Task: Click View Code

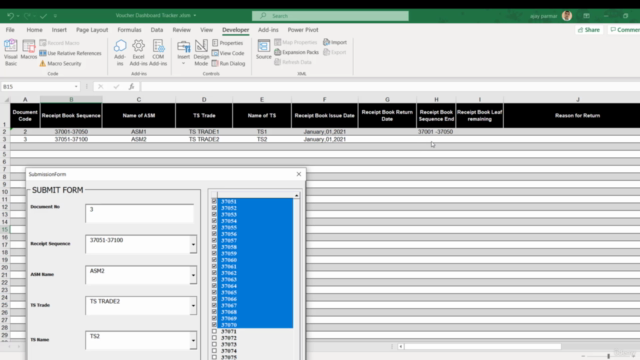Action: (x=228, y=53)
